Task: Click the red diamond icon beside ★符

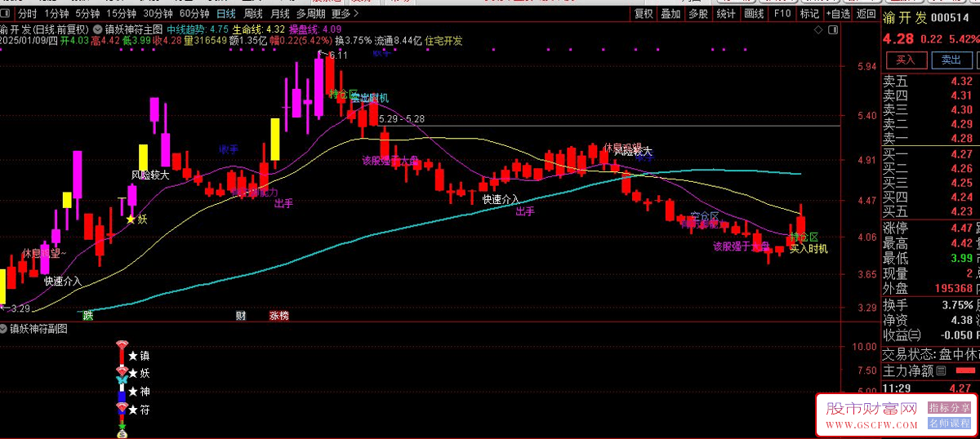Action: pos(122,406)
